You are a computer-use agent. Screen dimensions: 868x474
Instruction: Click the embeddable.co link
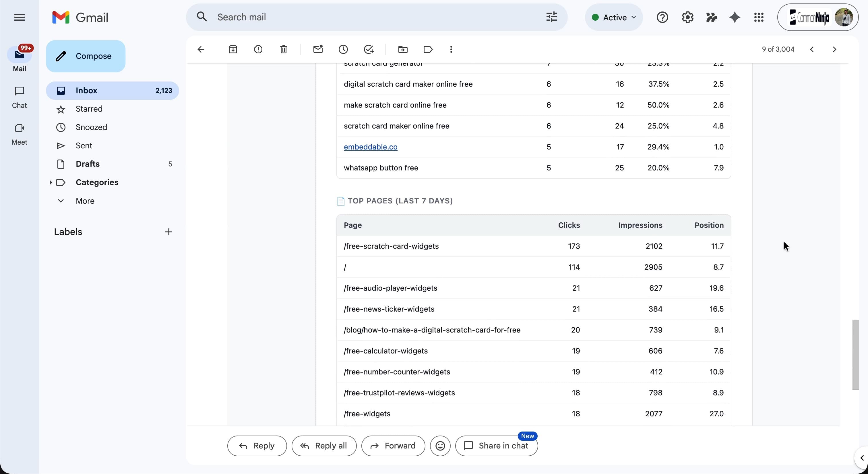(x=370, y=147)
